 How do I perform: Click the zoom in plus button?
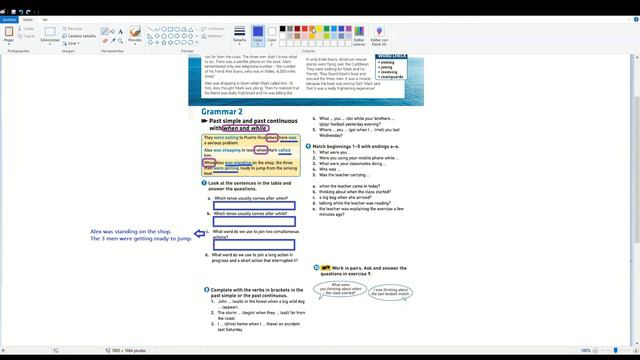coord(636,350)
